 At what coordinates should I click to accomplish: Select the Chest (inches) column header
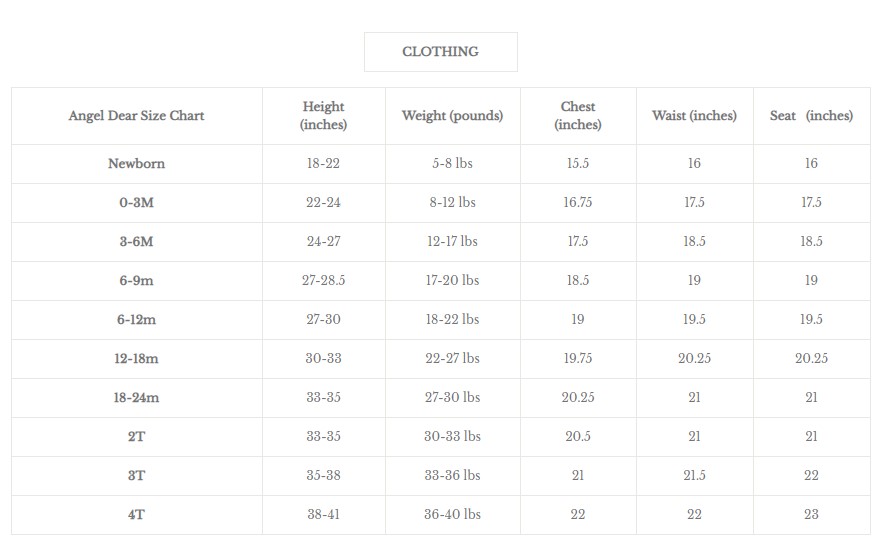coord(578,116)
